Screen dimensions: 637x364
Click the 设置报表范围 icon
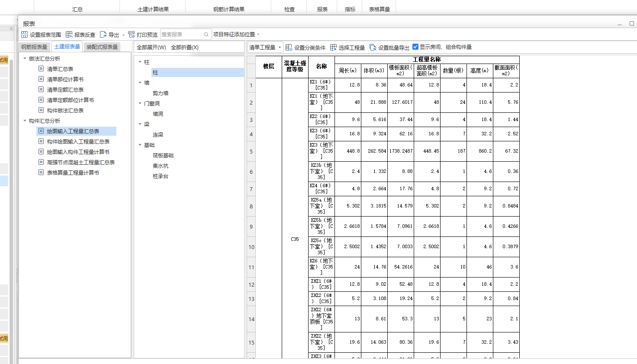pos(24,35)
